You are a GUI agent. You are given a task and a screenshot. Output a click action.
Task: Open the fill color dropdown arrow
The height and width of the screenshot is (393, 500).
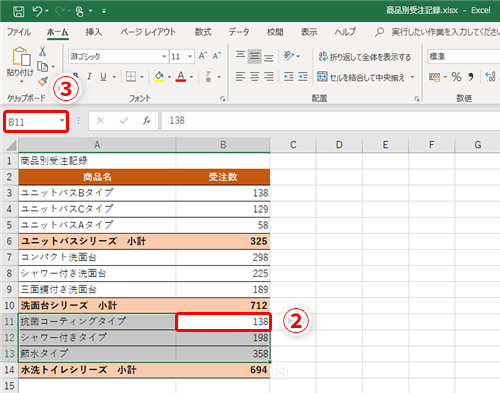169,77
